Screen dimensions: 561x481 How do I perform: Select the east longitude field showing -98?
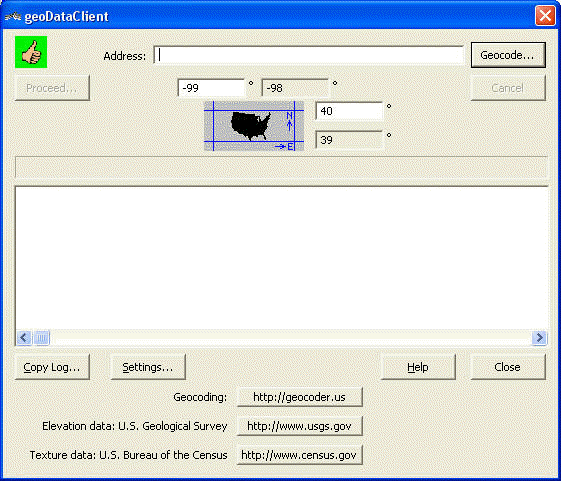click(296, 88)
